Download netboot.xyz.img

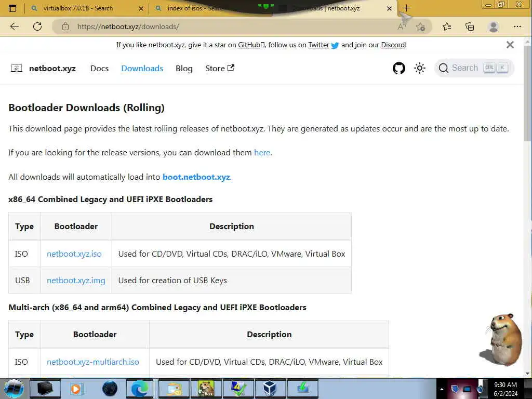[76, 281]
